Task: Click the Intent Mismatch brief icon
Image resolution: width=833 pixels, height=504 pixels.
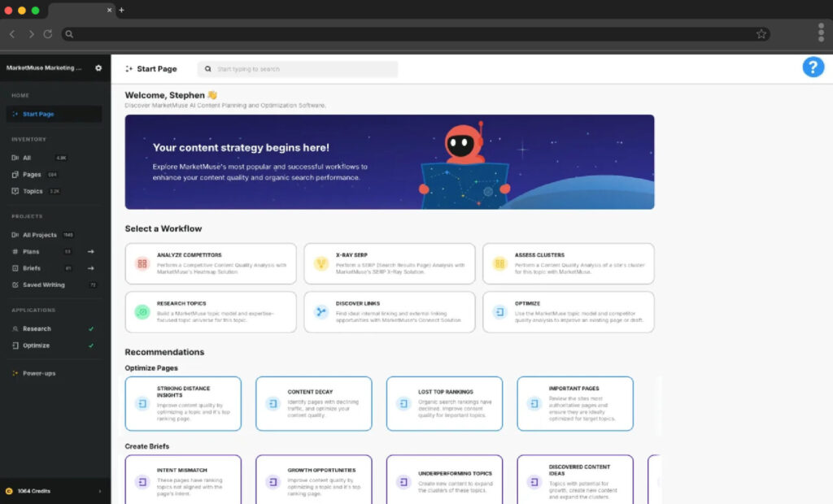Action: click(x=142, y=482)
